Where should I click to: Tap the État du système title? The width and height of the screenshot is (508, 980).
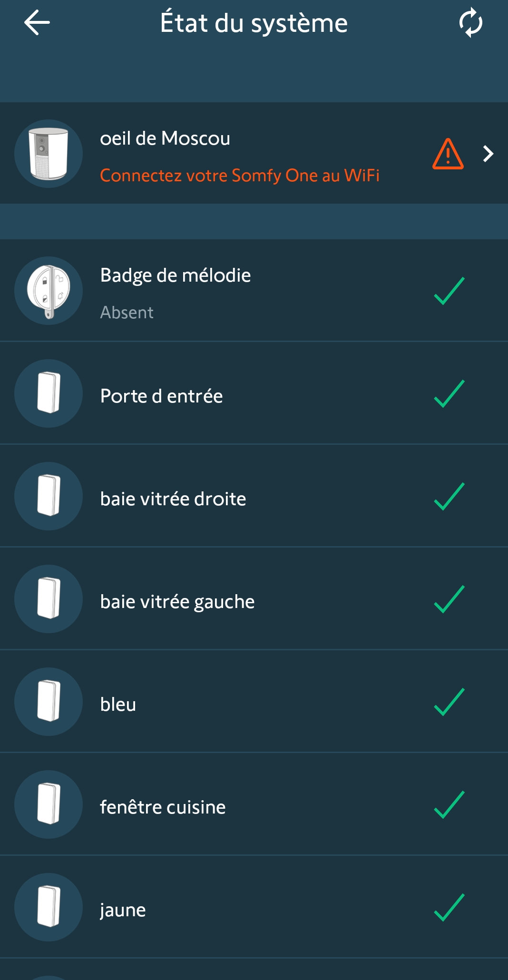coord(254,23)
